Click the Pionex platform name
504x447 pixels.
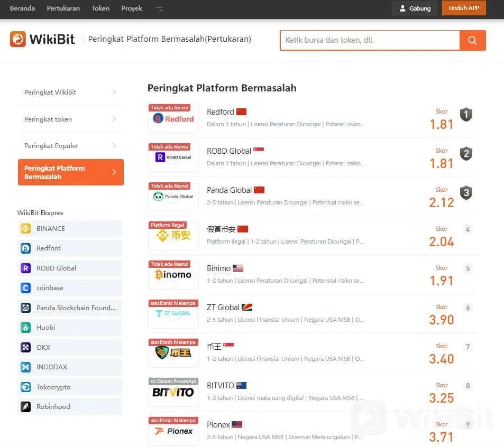point(218,424)
